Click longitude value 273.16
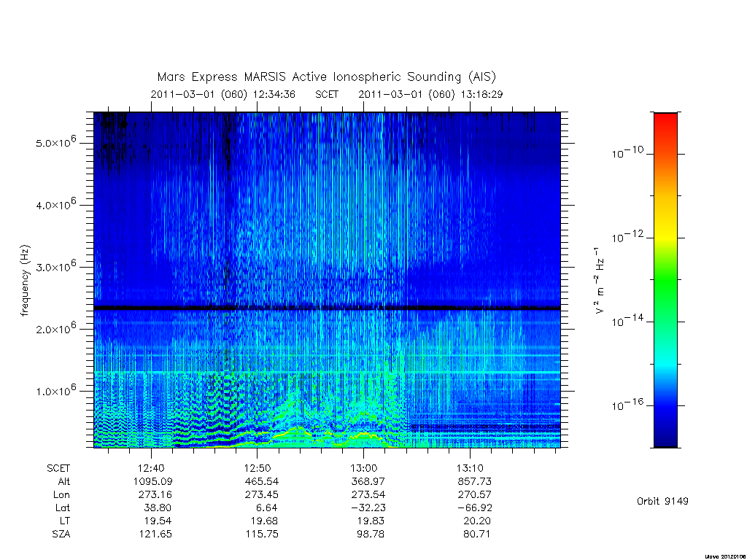 [x=155, y=494]
